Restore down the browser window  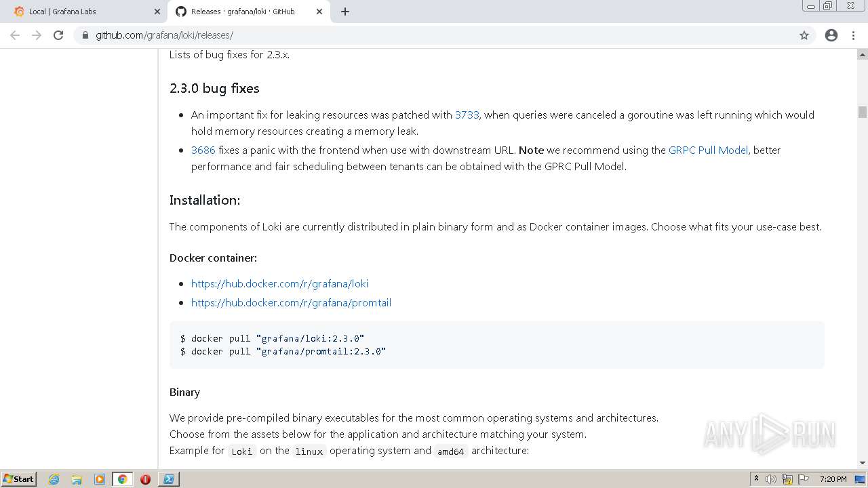coord(828,6)
